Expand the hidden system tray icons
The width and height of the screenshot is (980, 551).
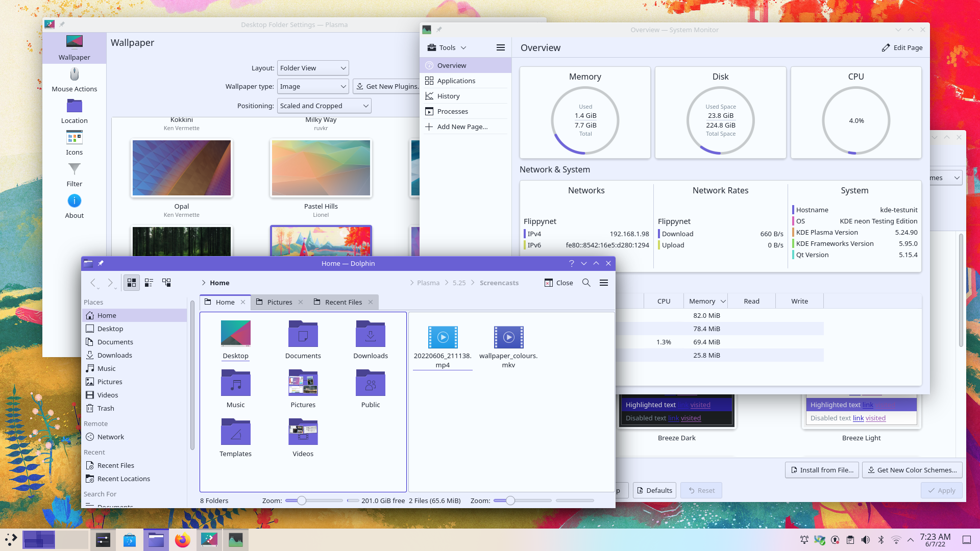[910, 539]
